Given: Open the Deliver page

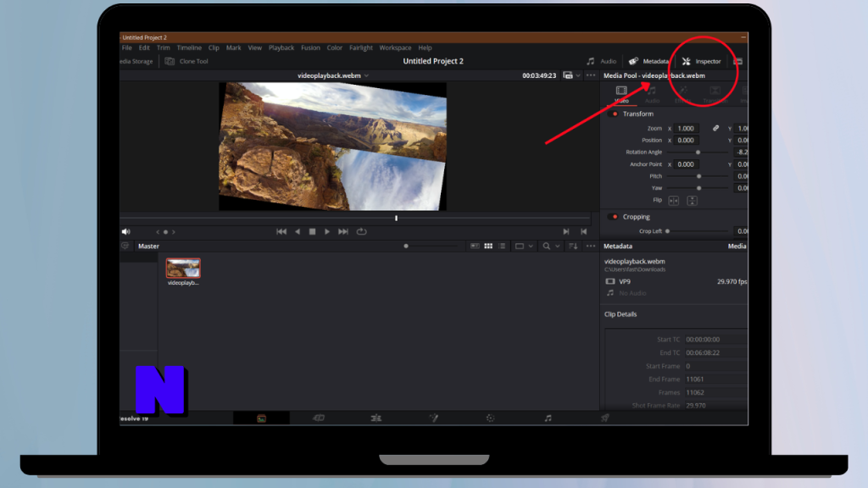Looking at the screenshot, I should pos(605,419).
